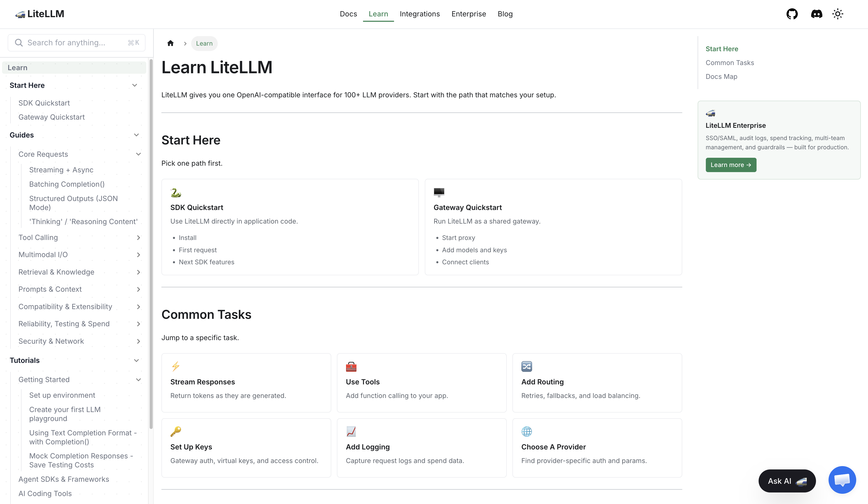Viewport: 868px width, 504px height.
Task: Click the train icon in Enterprise card
Action: point(711,113)
